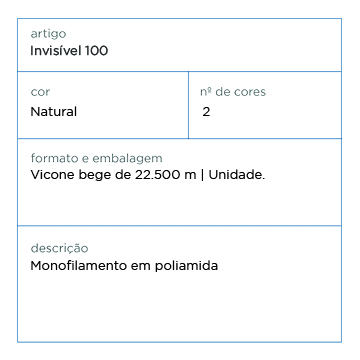Click the blank area right of "Invisível 100"
Viewport: 360px width, 360px height.
[223, 51]
